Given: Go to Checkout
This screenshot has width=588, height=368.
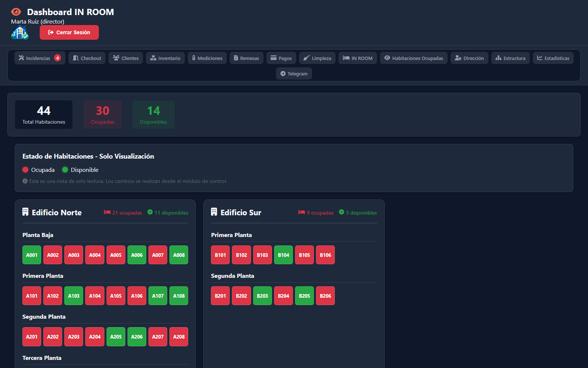Looking at the screenshot, I should (87, 58).
